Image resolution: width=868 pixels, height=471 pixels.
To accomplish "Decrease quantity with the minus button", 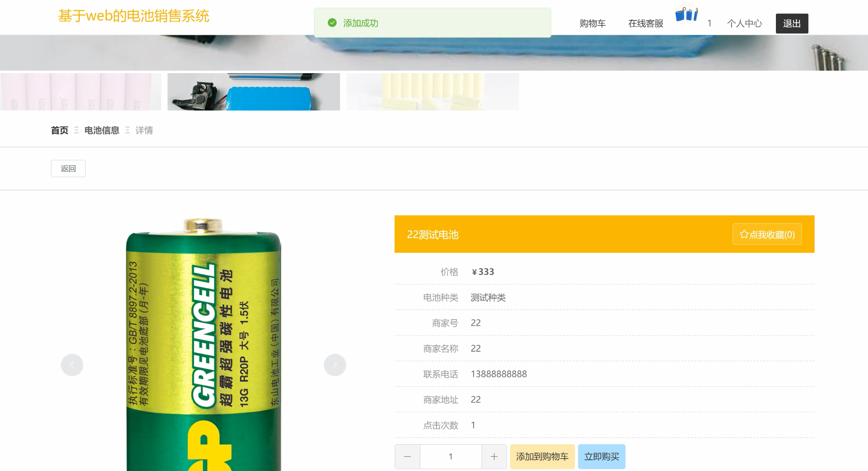I will [407, 457].
